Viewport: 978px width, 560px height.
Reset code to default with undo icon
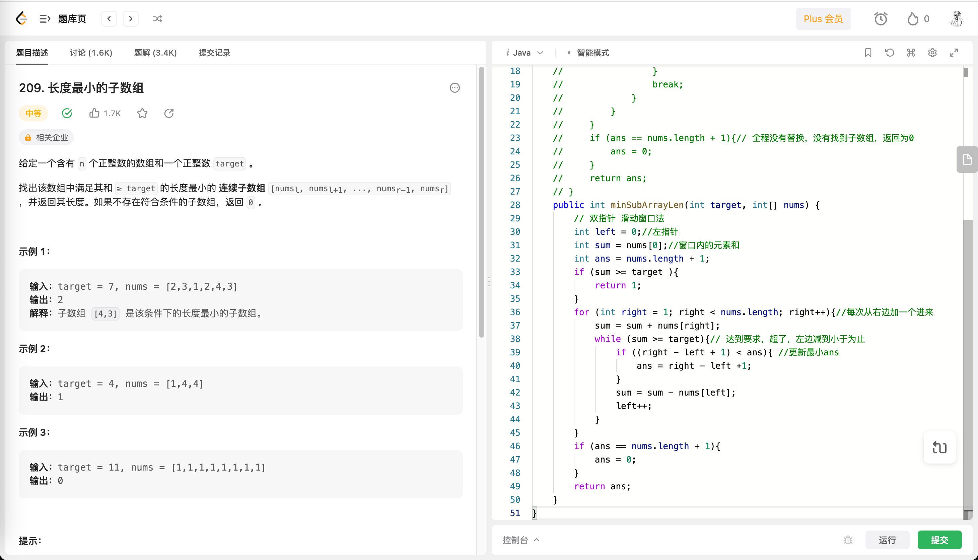tap(889, 53)
